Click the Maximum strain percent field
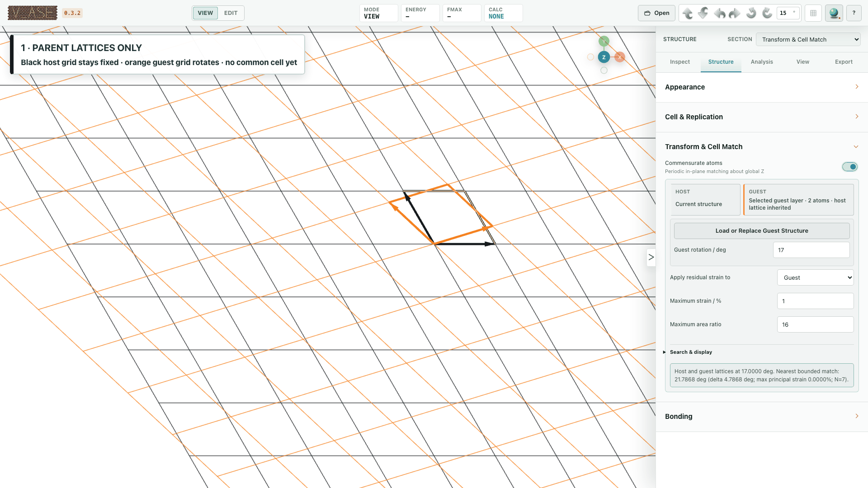Screen dimensions: 868x488 pos(816,301)
